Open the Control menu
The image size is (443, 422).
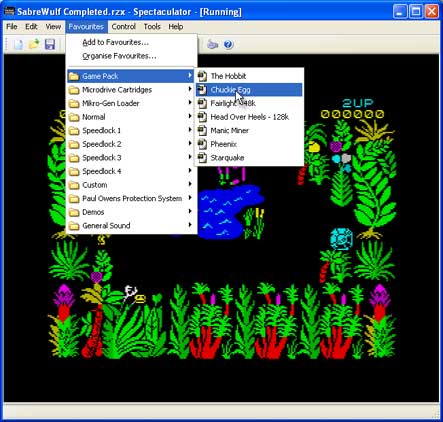pyautogui.click(x=123, y=27)
